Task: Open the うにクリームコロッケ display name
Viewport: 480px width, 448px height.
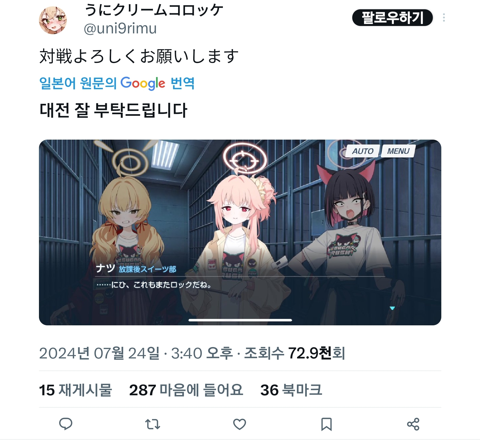Action: click(x=154, y=11)
